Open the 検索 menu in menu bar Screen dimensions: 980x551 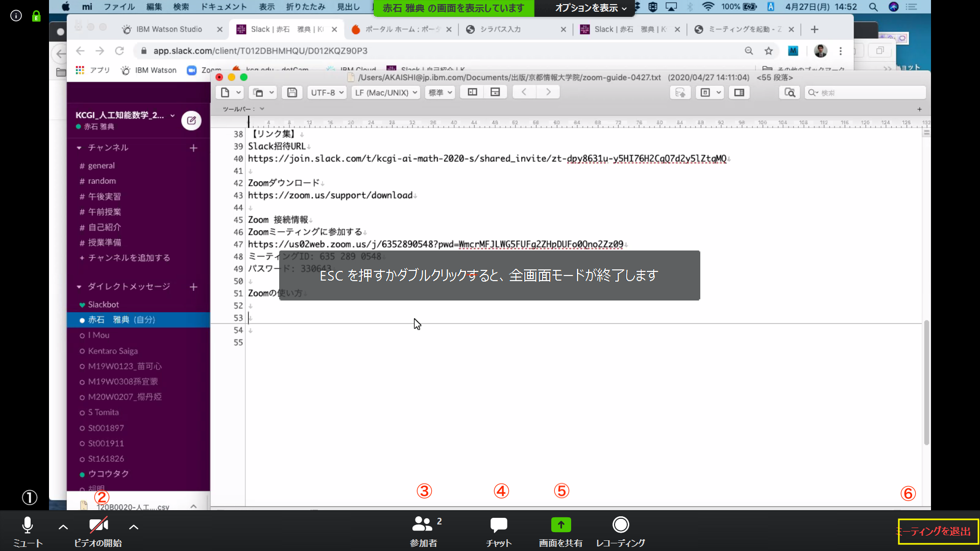click(x=181, y=7)
